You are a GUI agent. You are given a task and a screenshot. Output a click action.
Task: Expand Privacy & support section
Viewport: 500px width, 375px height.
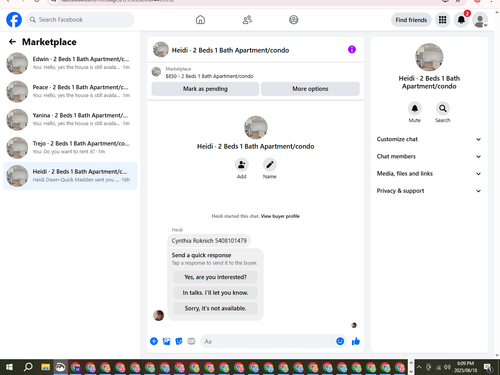(429, 191)
